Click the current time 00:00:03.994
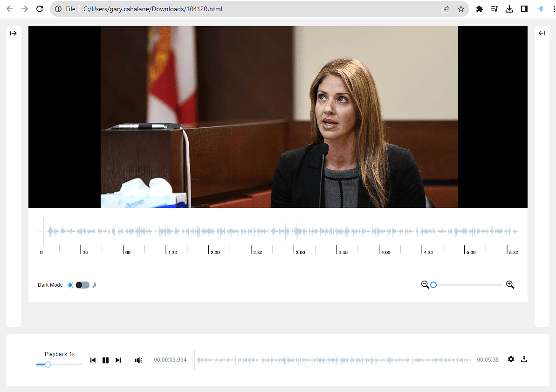 [x=170, y=360]
